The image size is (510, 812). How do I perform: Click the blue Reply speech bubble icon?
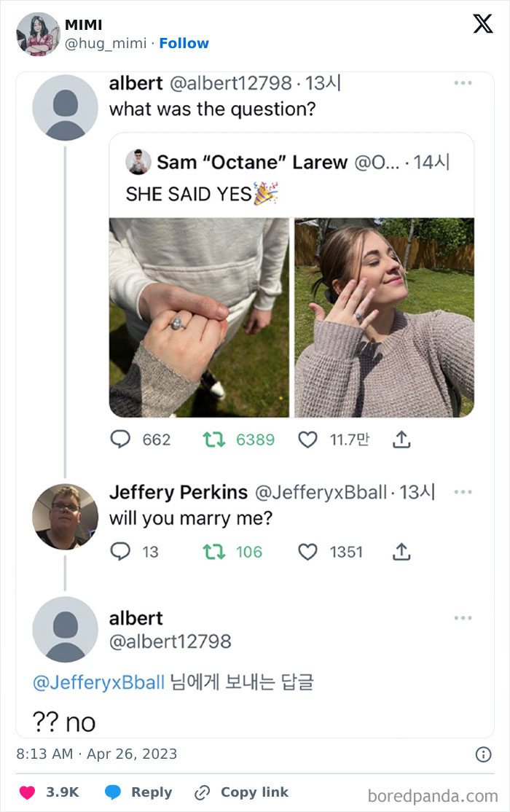111,792
